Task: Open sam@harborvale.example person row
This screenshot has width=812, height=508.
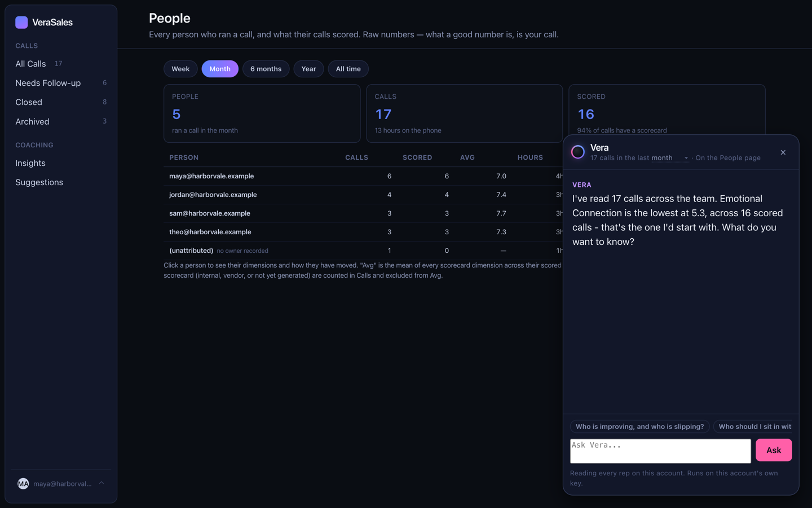Action: (x=363, y=213)
